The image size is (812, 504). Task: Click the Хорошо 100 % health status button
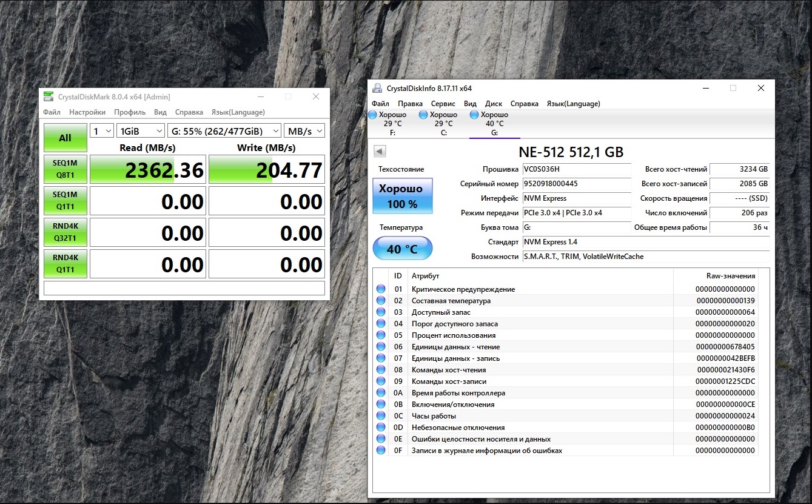403,196
